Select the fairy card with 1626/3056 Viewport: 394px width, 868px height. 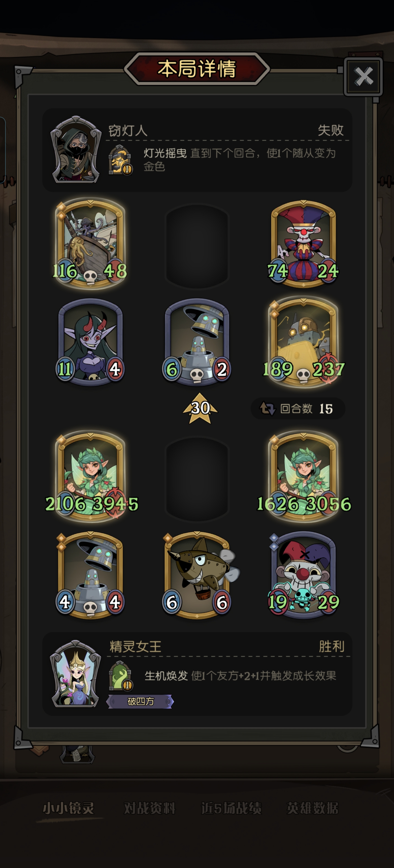point(303,476)
